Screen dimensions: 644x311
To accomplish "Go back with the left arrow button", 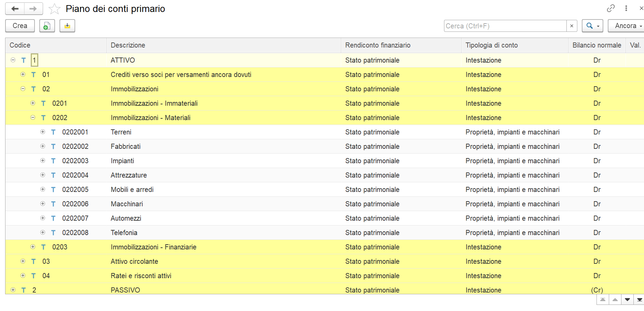I will coord(15,9).
